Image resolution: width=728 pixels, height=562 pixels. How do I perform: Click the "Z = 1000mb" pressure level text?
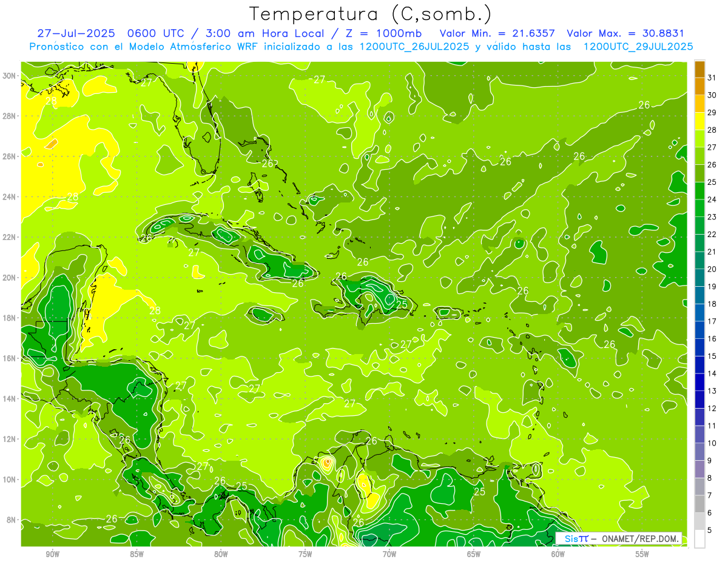point(382,33)
